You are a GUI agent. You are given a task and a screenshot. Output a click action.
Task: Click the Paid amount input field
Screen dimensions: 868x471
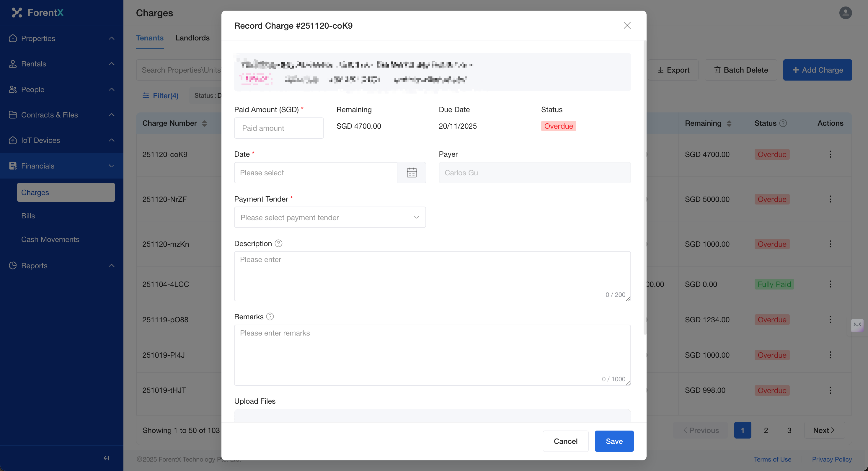coord(279,128)
